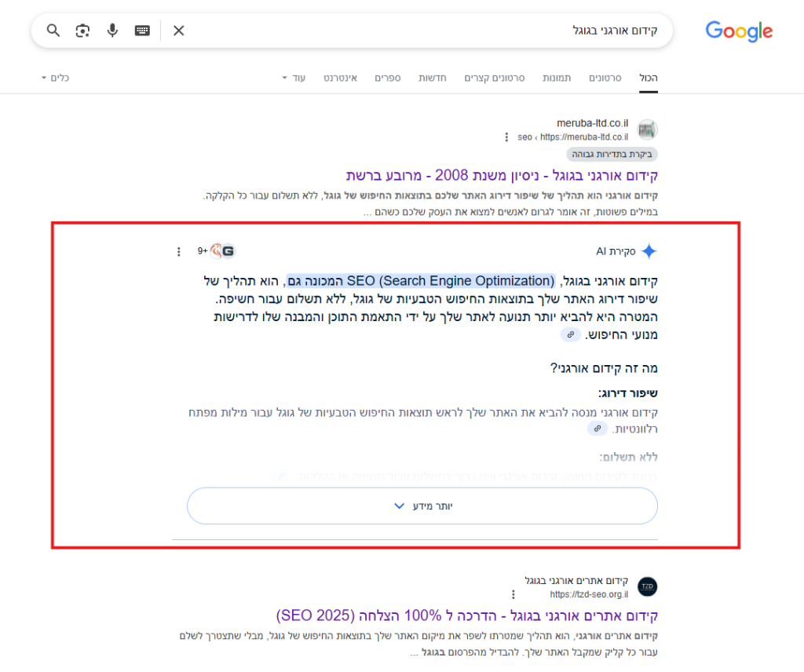
Task: Open three-dot menu for tzd-seo result
Action: pyautogui.click(x=513, y=594)
